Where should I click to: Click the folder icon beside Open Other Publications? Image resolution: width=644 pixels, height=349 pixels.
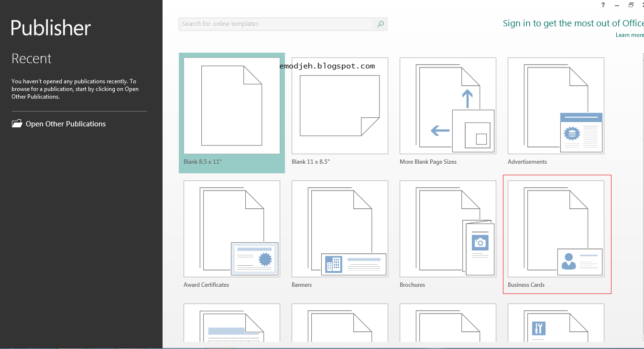[x=17, y=124]
